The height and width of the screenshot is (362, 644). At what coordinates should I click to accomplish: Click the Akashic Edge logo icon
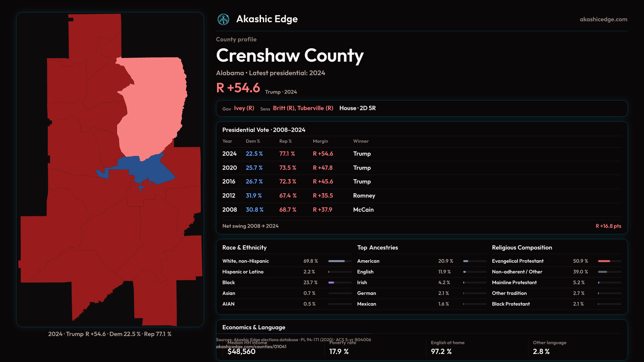(x=223, y=19)
